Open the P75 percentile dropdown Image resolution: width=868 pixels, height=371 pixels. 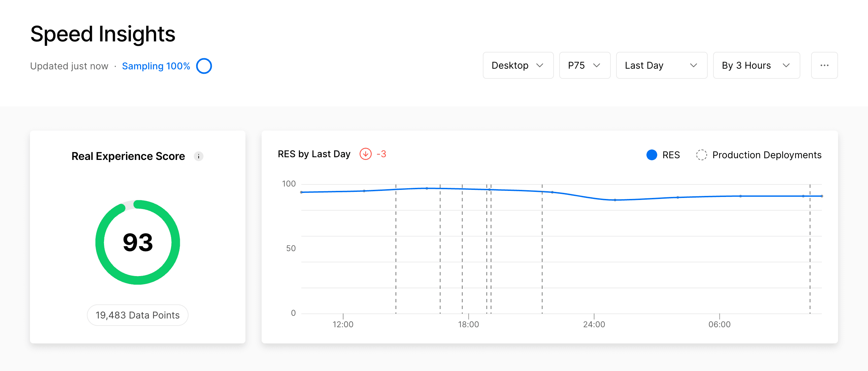click(x=585, y=65)
